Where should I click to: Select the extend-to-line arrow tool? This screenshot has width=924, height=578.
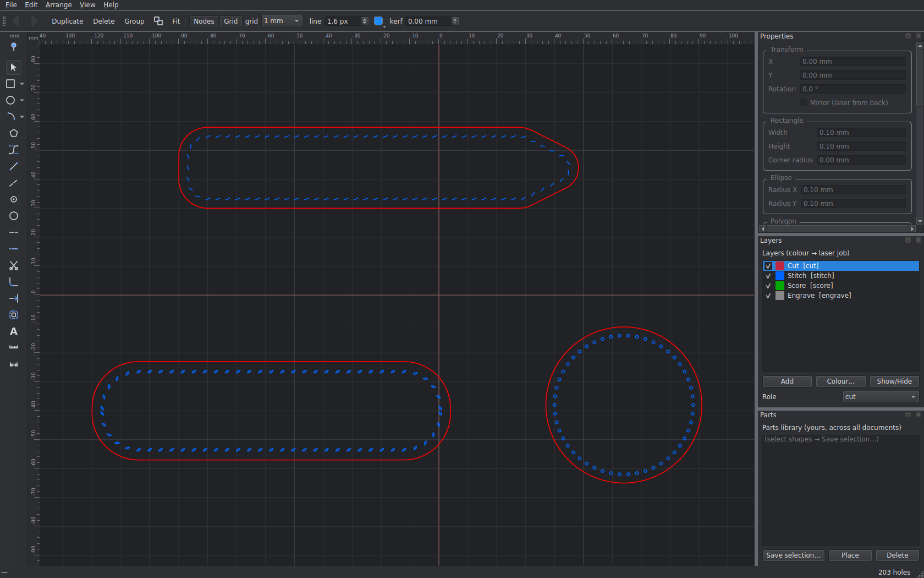(14, 298)
